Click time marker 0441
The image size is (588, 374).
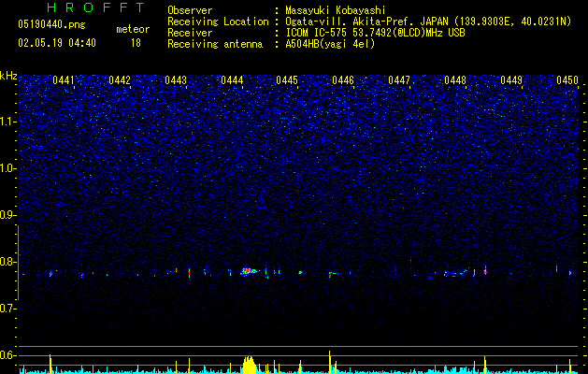(64, 80)
